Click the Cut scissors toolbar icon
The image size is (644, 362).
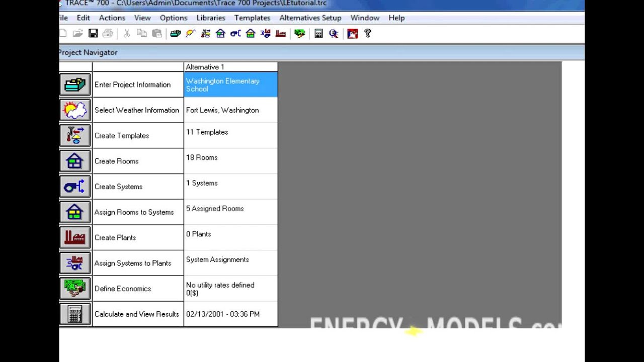click(x=127, y=34)
